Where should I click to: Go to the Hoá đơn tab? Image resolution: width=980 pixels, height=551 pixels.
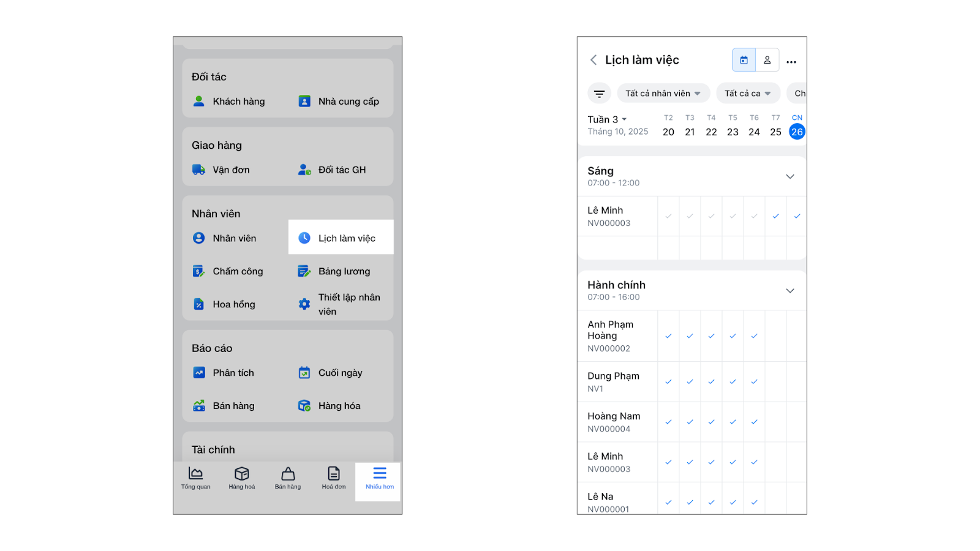click(334, 478)
